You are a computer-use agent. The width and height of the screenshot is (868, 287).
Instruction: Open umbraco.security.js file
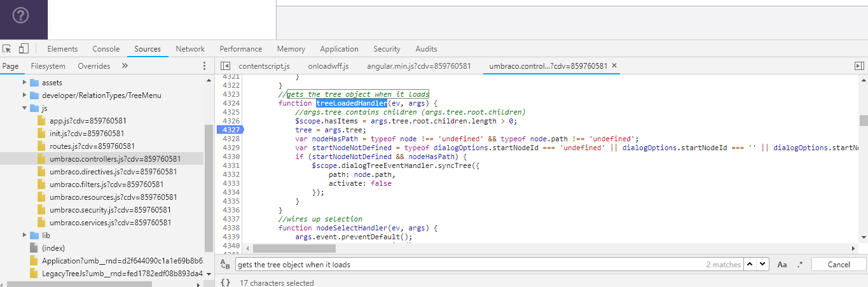111,210
